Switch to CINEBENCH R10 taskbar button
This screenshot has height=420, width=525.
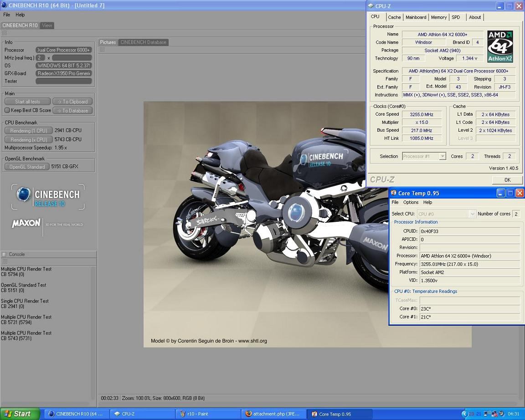[x=77, y=414]
